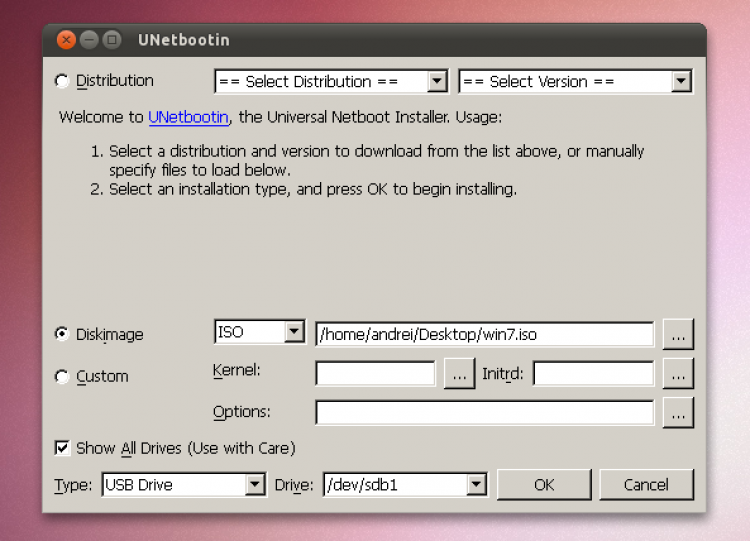Click the win7.iso disk image path field
The image size is (750, 541).
point(484,334)
